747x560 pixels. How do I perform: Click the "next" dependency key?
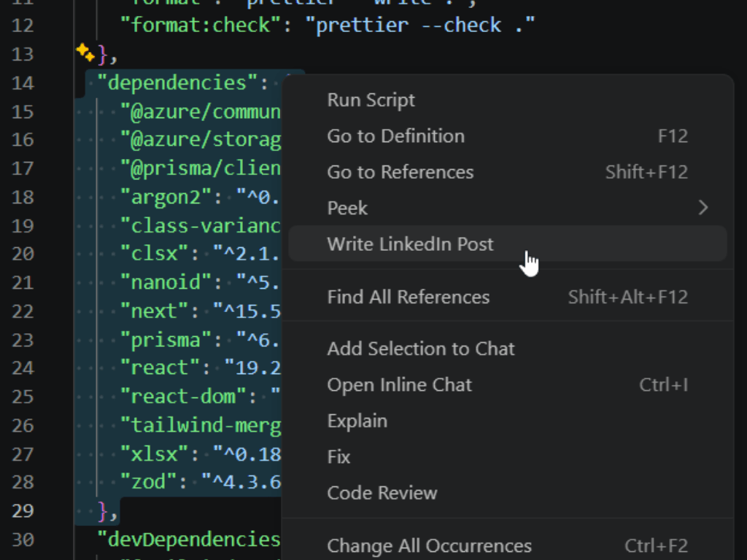pos(154,311)
